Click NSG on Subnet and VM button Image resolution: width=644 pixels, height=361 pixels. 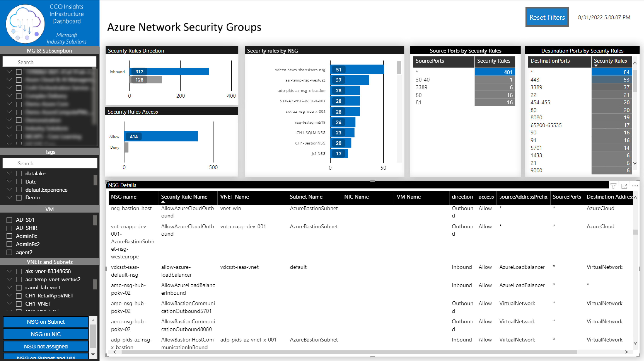pos(46,357)
